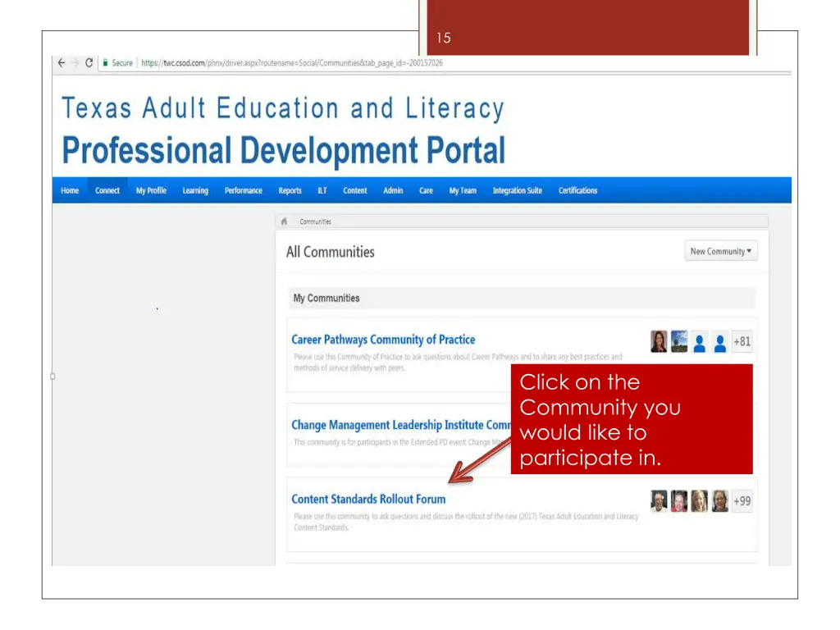The image size is (840, 630).
Task: Click the Communities breadcrumb link
Action: point(315,221)
